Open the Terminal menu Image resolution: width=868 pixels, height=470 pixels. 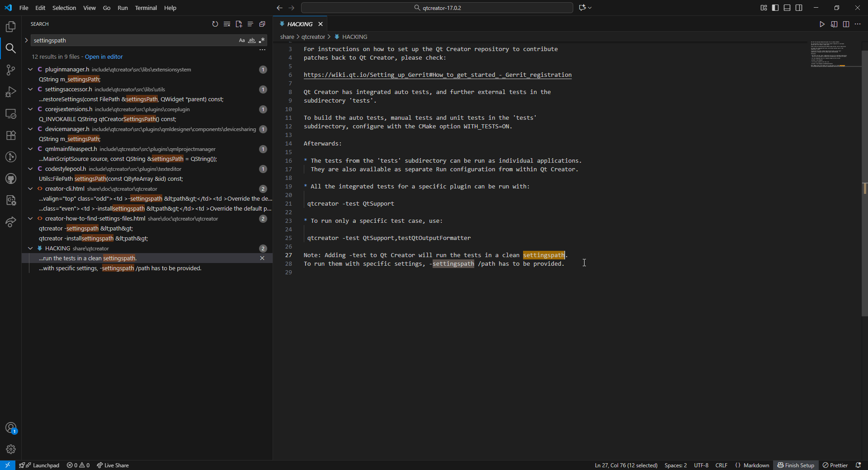pos(146,8)
